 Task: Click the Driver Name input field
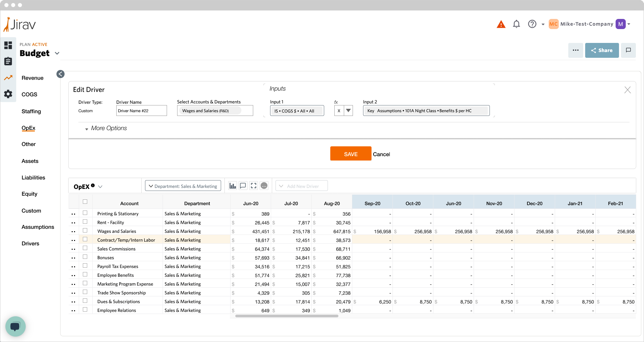coord(141,111)
